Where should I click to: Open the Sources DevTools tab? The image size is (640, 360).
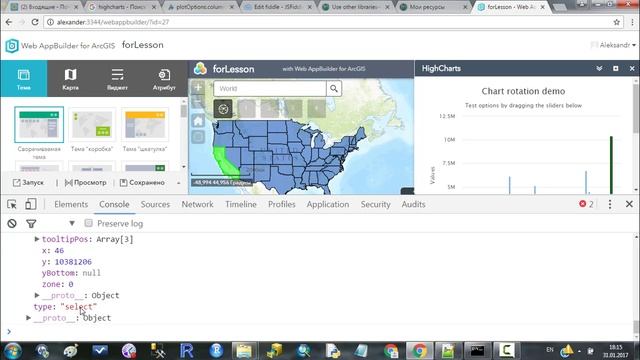[x=155, y=204]
